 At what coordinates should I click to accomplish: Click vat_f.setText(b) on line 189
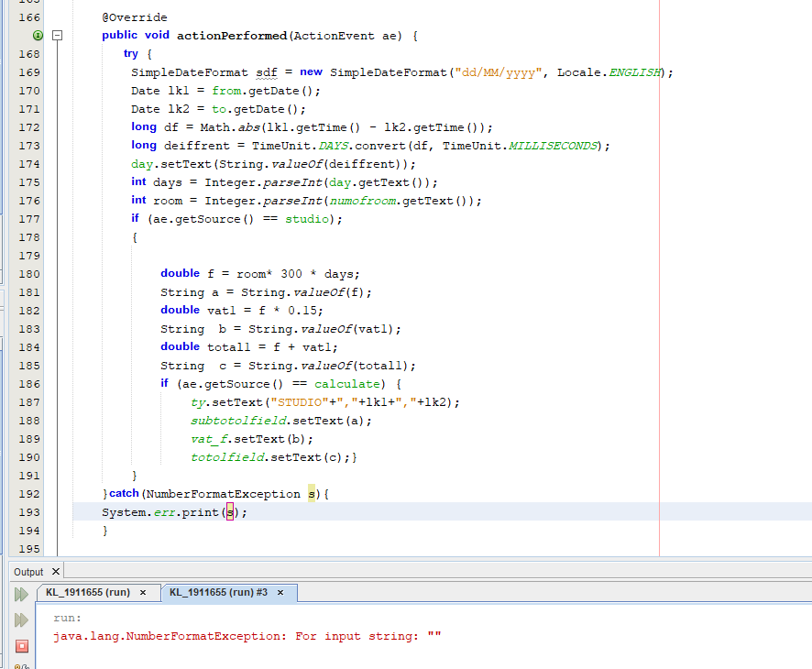click(x=252, y=439)
